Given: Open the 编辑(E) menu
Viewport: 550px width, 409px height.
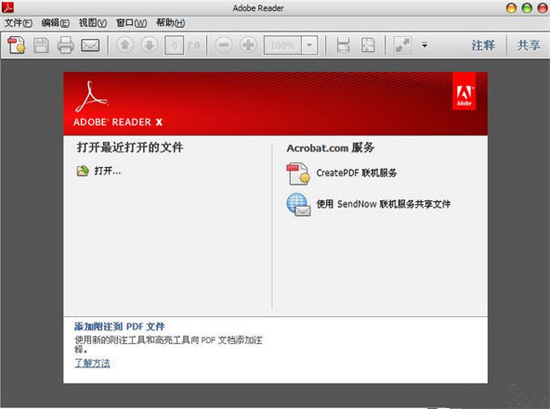Looking at the screenshot, I should coord(55,23).
